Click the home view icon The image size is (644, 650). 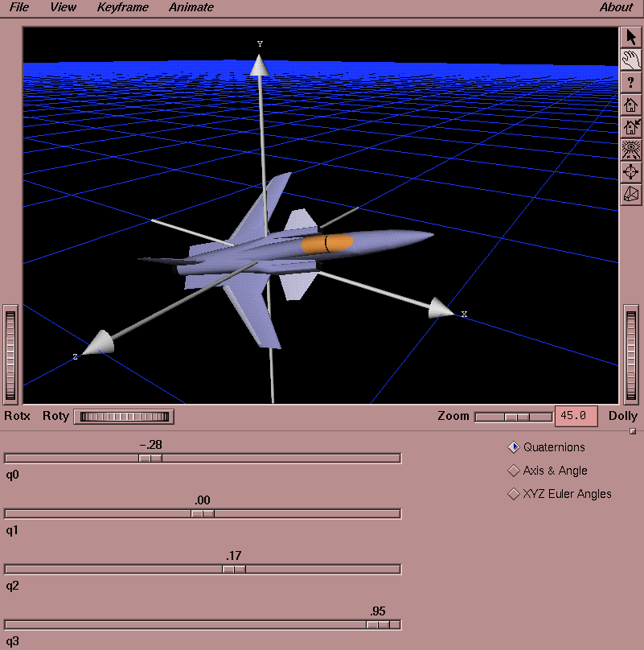tap(631, 105)
